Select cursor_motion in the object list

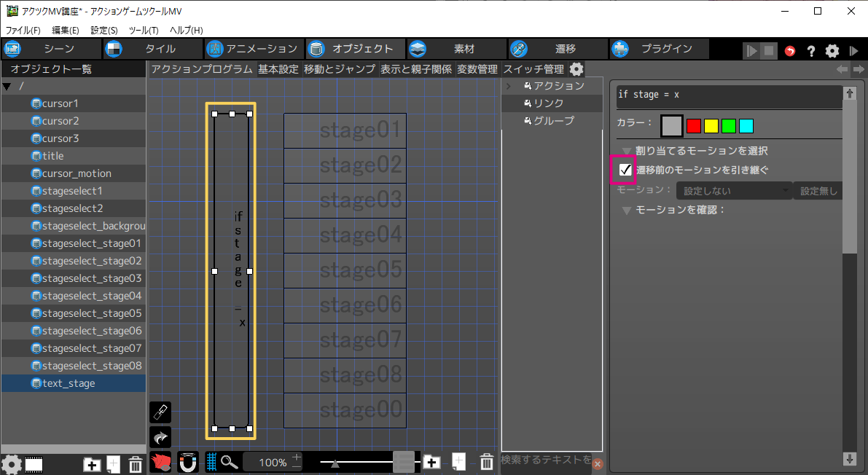pos(77,173)
